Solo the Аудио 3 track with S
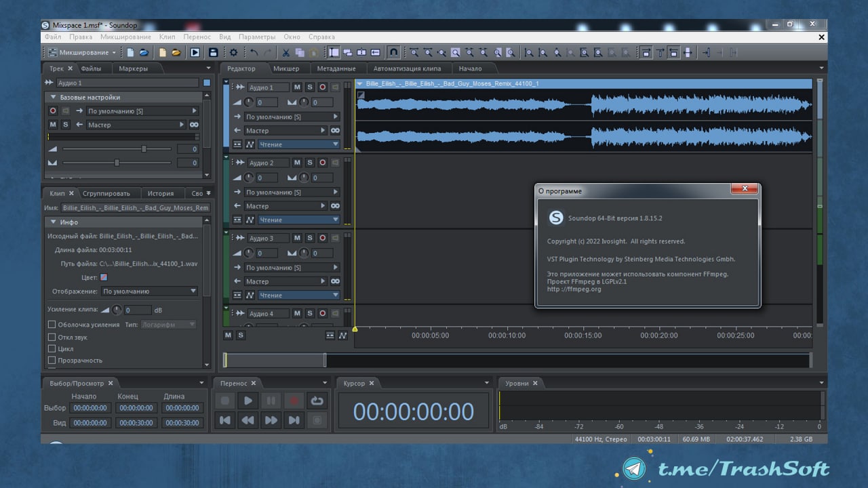 (310, 238)
